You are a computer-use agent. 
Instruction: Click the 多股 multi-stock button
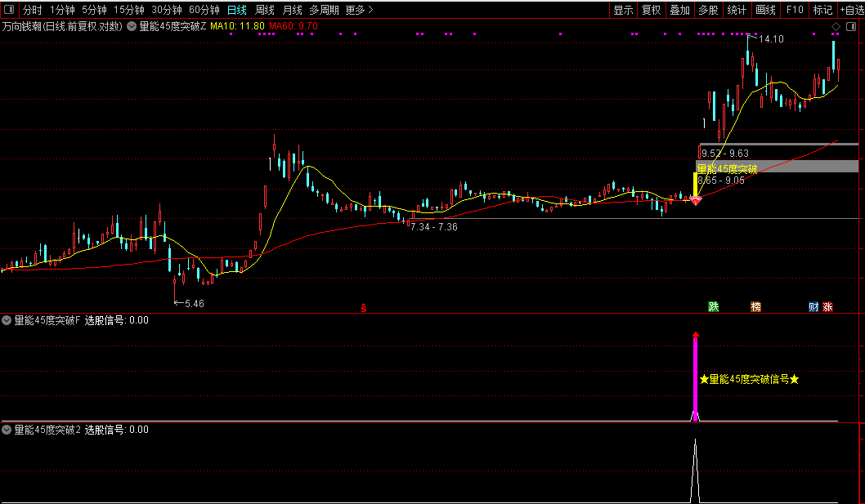[708, 10]
